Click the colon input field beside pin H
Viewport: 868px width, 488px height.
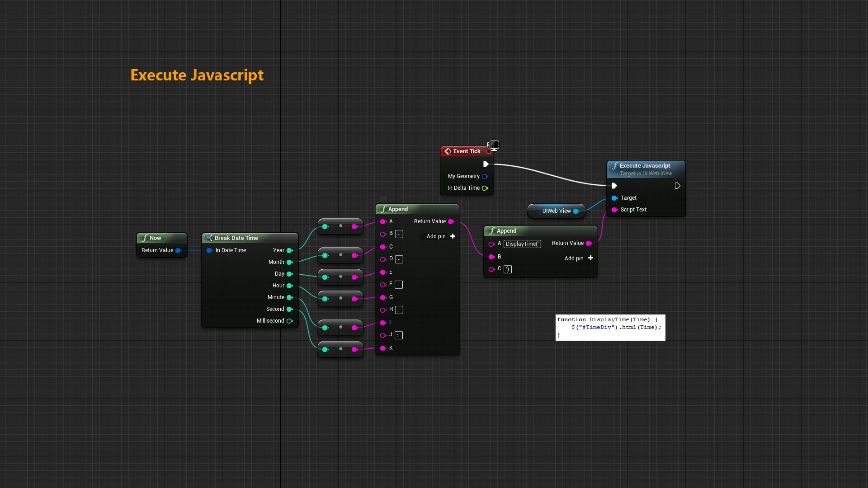click(x=398, y=310)
